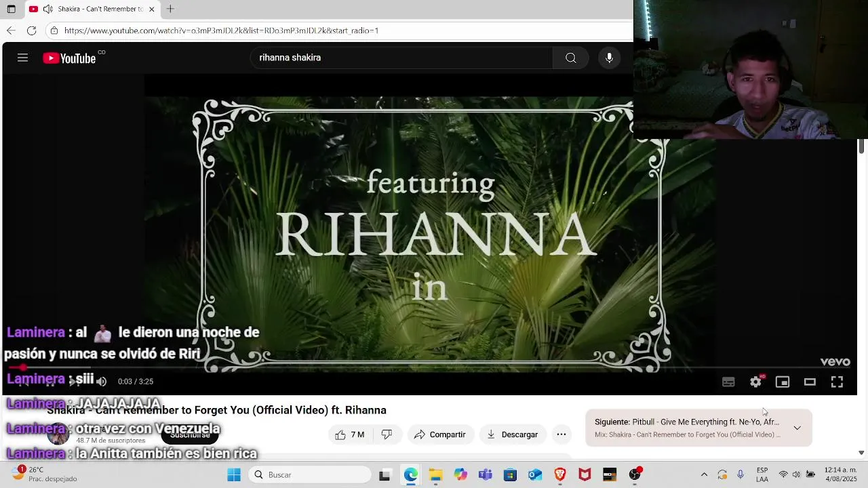View site info lock icon in address bar
This screenshot has height=488, width=868.
54,30
